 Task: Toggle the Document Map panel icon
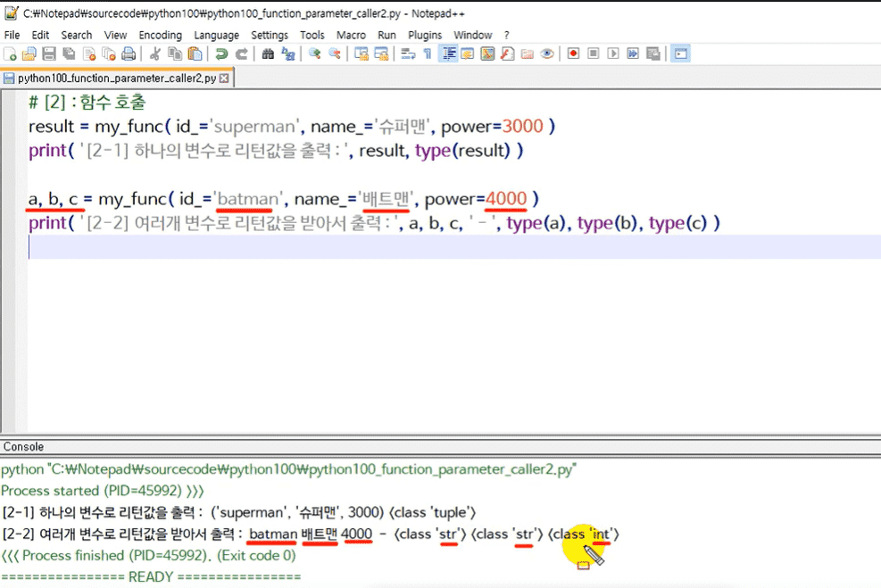coord(487,54)
